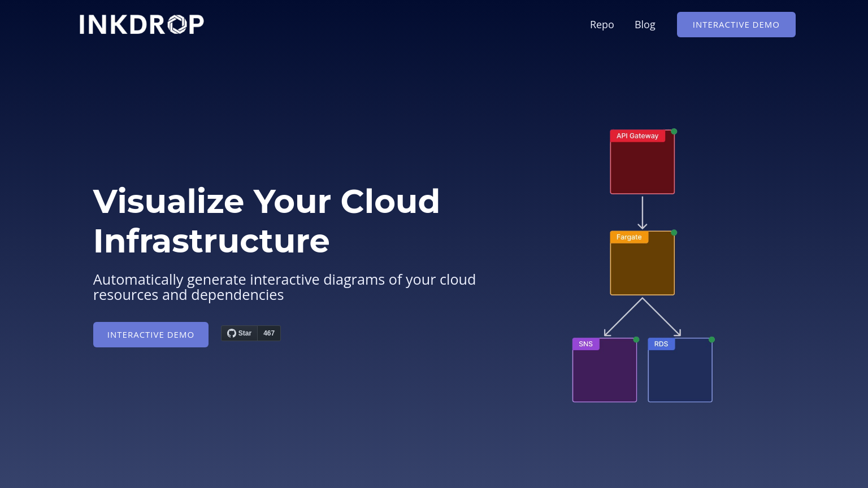Open the Repo link in navigation
This screenshot has width=868, height=488.
pos(602,24)
